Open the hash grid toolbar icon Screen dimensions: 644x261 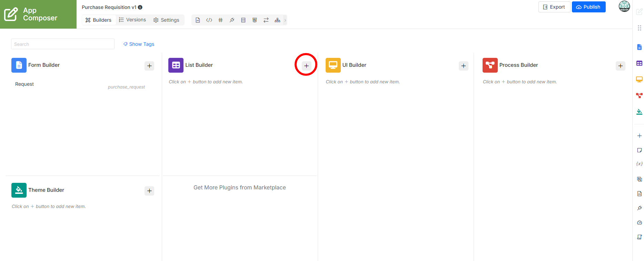pyautogui.click(x=220, y=20)
